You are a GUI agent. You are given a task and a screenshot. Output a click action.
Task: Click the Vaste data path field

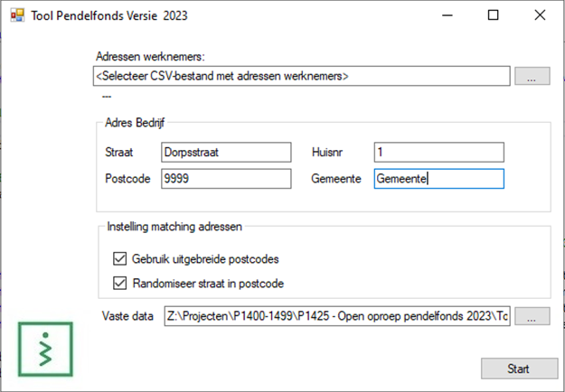point(337,316)
